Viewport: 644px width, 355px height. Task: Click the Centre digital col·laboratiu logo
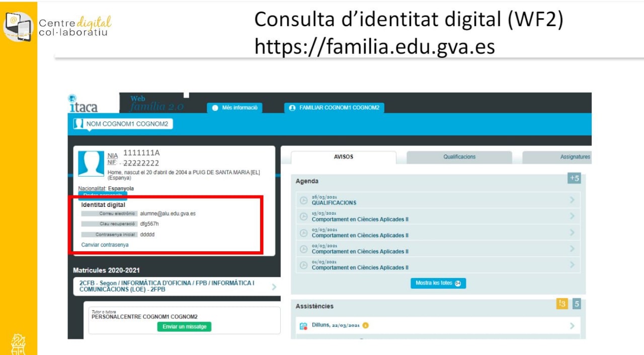click(58, 26)
